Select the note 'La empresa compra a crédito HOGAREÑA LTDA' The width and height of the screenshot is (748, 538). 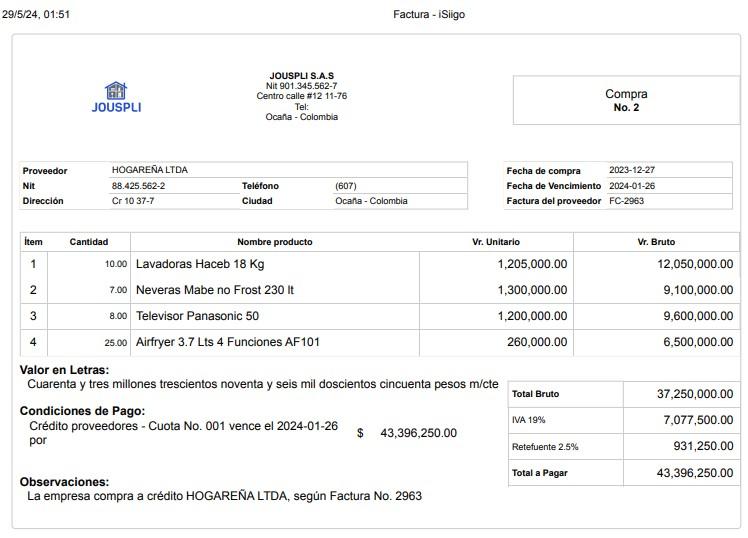(x=224, y=496)
